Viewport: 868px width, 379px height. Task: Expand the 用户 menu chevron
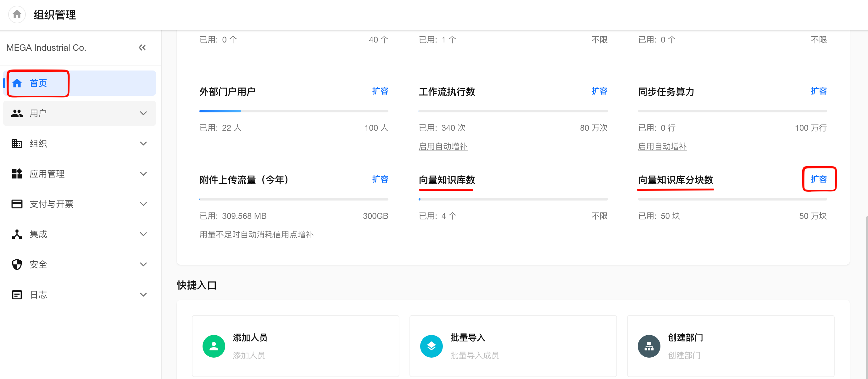143,113
